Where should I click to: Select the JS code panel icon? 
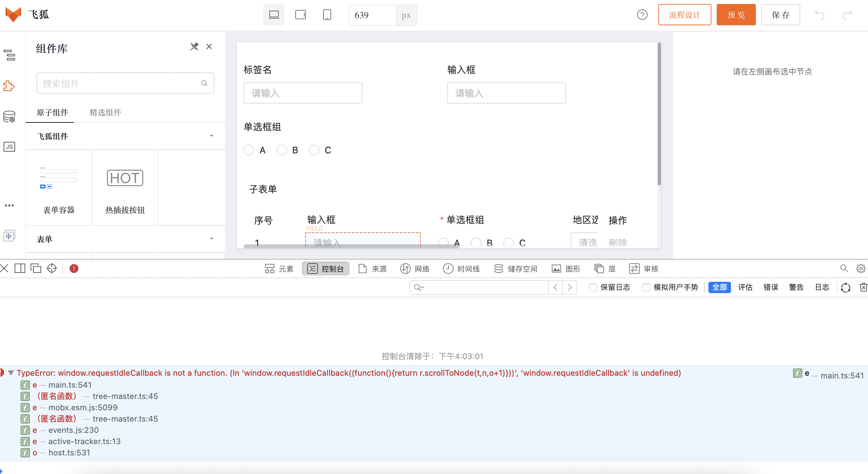tap(9, 147)
